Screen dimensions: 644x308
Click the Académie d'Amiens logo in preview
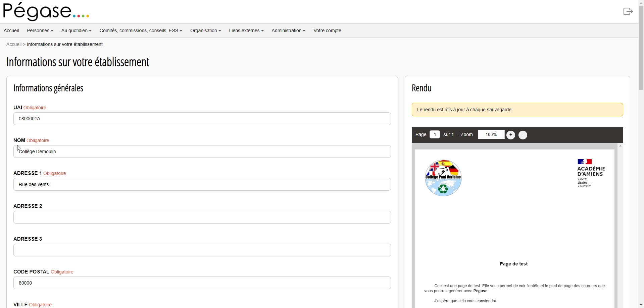pos(591,173)
